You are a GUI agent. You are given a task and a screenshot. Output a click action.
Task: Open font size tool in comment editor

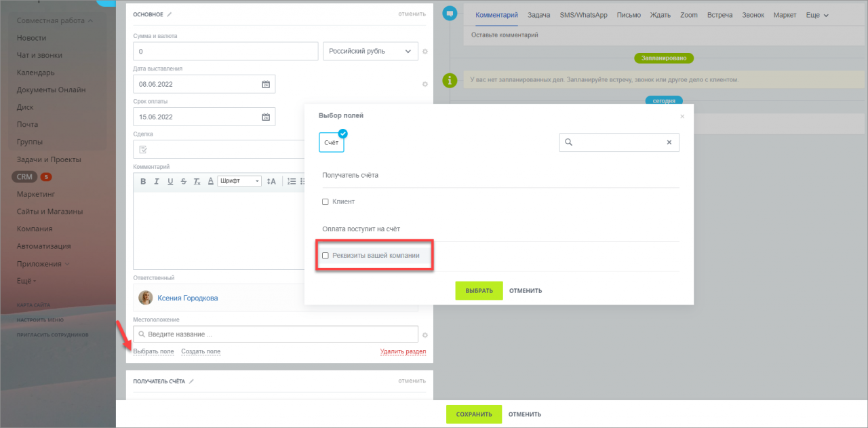pos(271,181)
